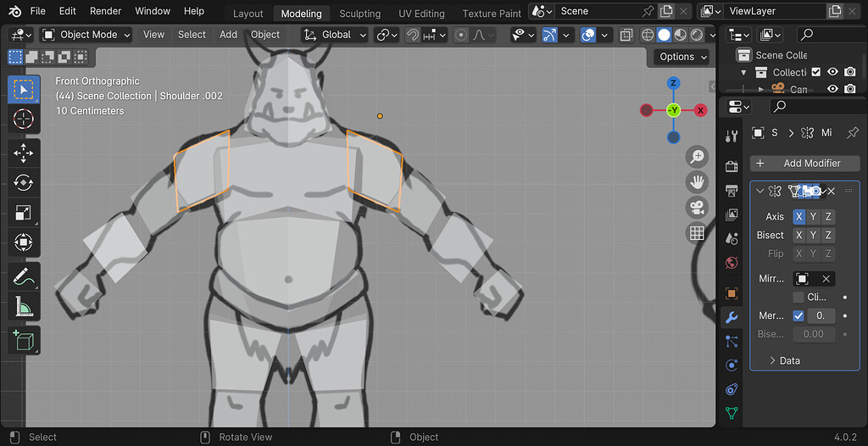Open the Render menu
The height and width of the screenshot is (446, 868).
point(105,11)
